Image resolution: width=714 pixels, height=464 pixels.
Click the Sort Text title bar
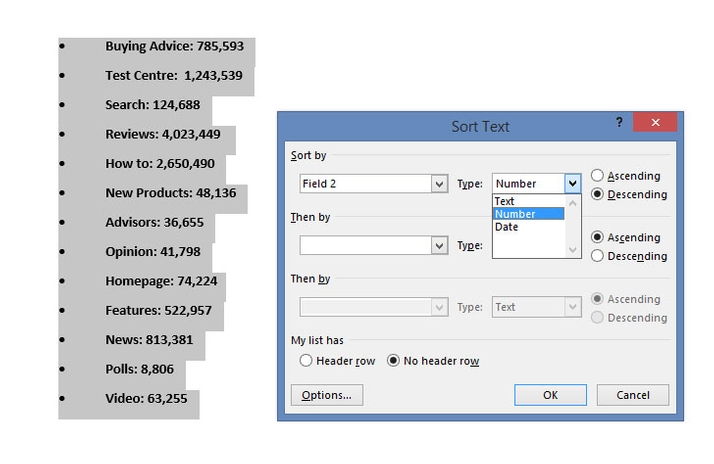(x=480, y=126)
